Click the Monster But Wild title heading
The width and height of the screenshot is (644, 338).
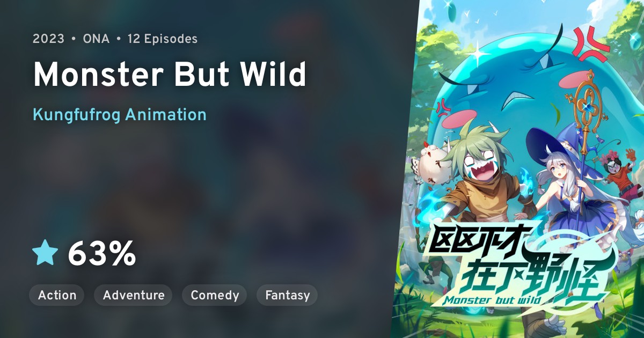(x=170, y=75)
